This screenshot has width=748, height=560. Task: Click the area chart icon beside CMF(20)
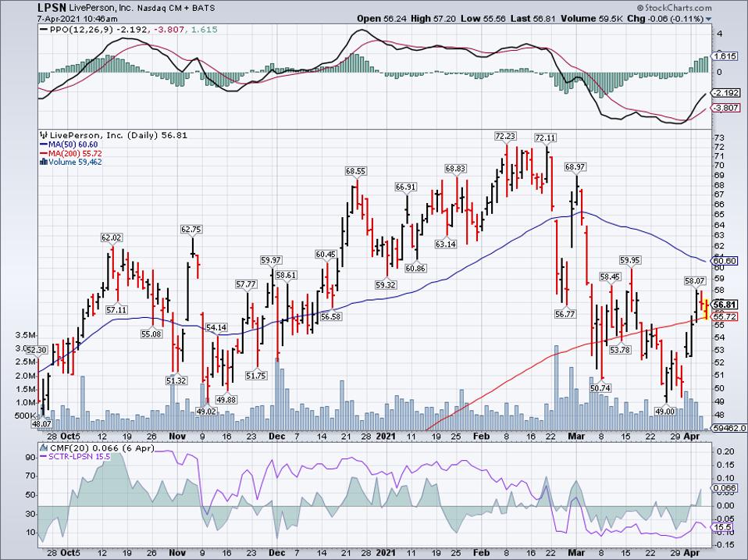[44, 448]
